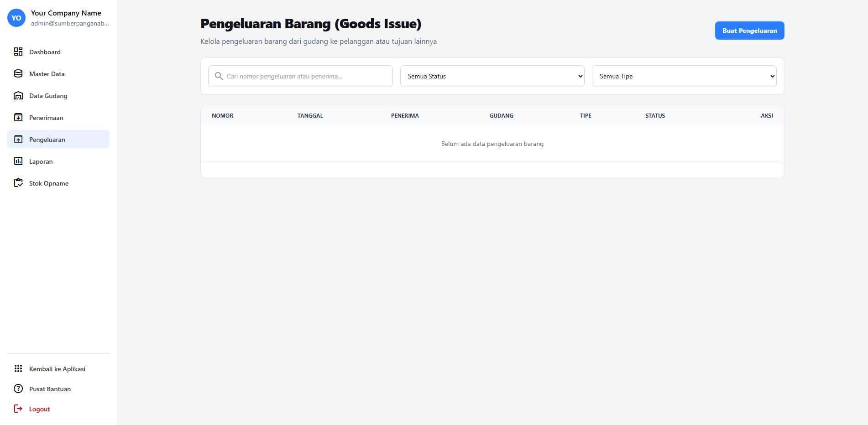The height and width of the screenshot is (425, 868).
Task: Click the Data Gudang warehouse icon
Action: point(18,96)
